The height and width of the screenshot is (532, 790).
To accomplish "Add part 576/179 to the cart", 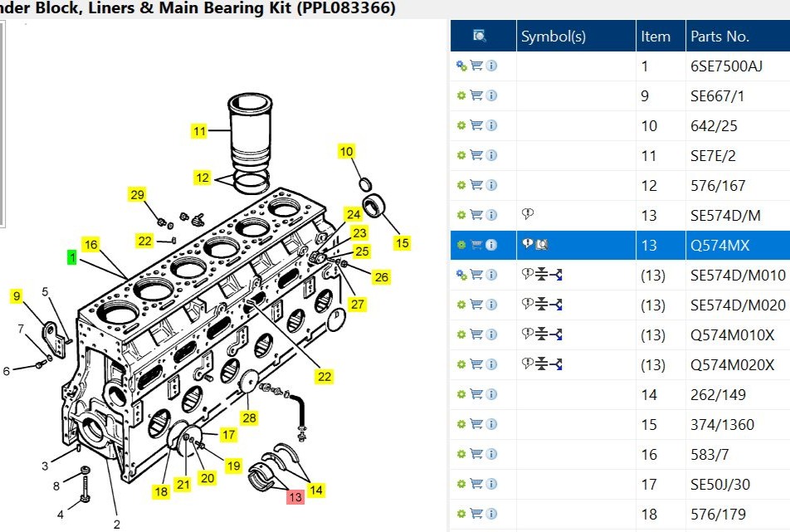I will 476,514.
